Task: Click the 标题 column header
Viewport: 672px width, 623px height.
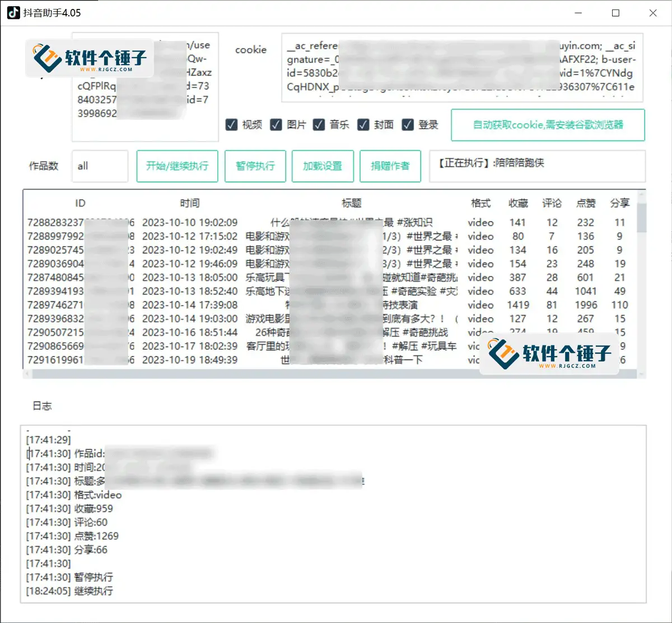Action: 352,203
